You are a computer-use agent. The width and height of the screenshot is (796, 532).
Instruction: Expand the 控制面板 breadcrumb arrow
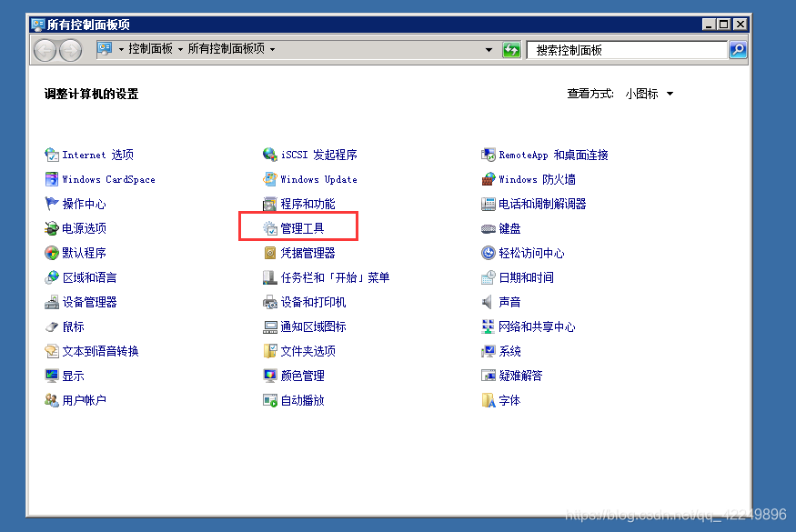click(x=180, y=49)
